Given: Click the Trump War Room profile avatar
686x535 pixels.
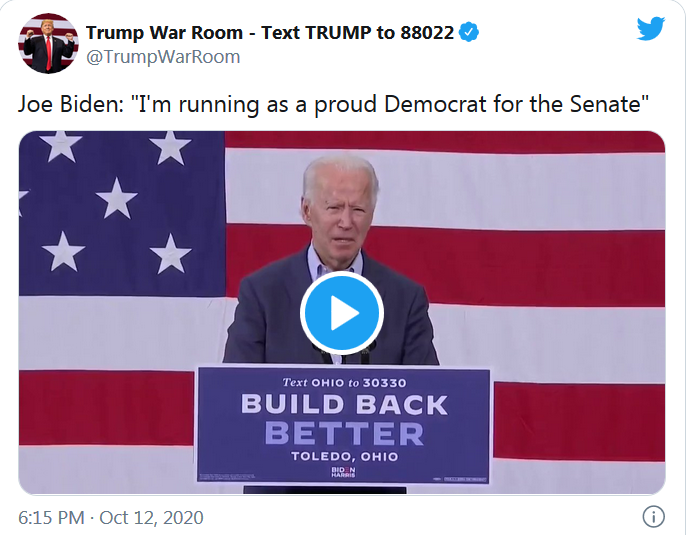Looking at the screenshot, I should (x=48, y=43).
